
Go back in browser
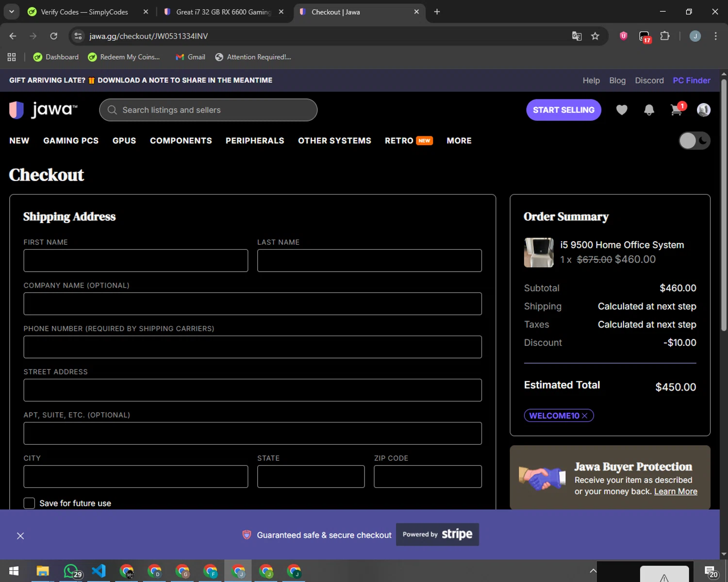click(x=13, y=36)
